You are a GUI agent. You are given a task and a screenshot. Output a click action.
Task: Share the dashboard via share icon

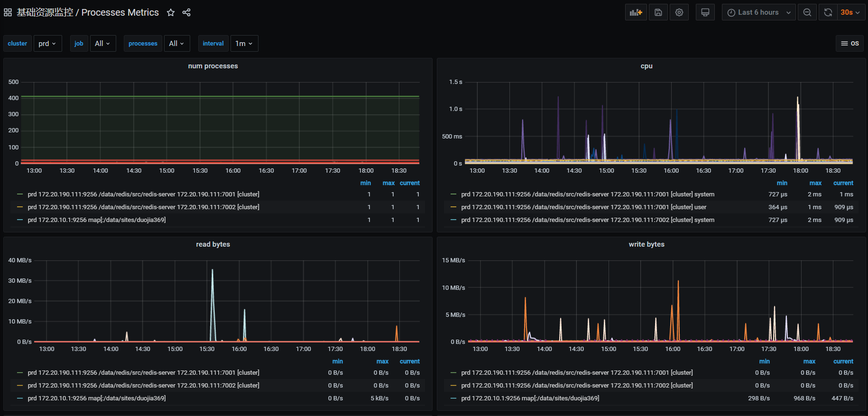click(x=186, y=12)
